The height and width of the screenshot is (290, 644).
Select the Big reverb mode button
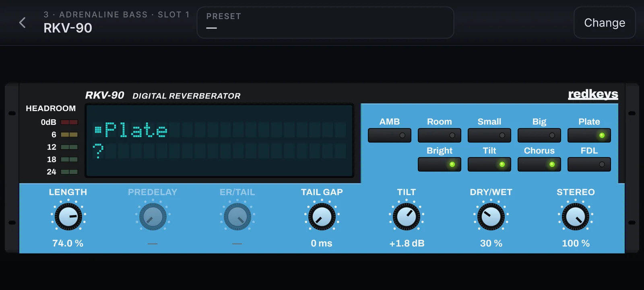point(539,135)
